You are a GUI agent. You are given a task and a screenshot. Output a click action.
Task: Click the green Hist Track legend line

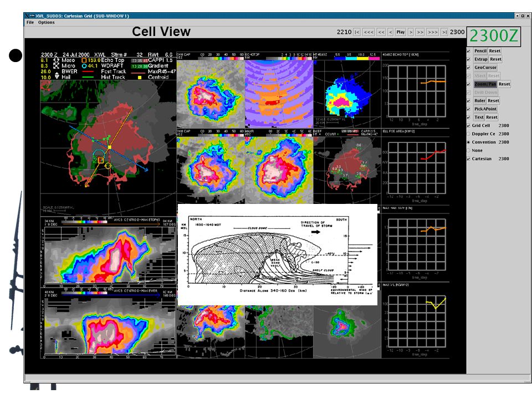point(88,78)
